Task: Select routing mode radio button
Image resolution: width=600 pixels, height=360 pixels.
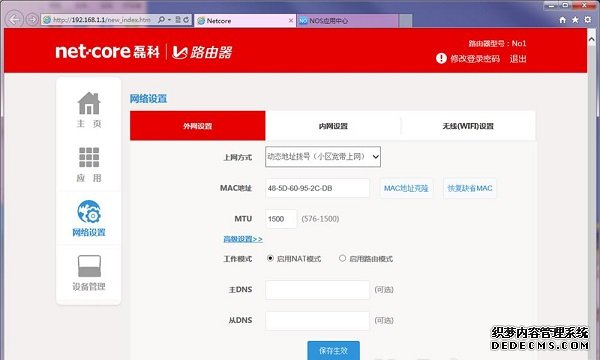Action: click(342, 258)
